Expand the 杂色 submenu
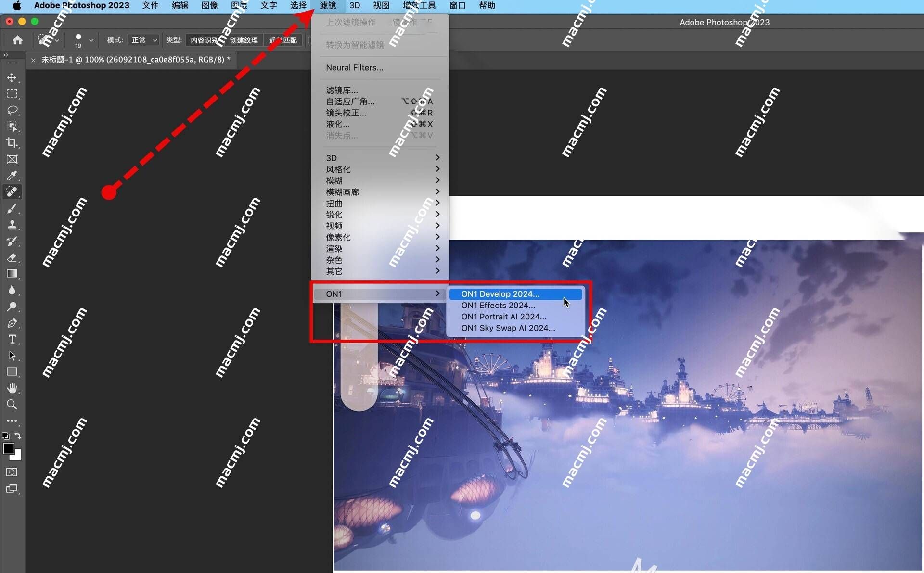This screenshot has height=573, width=924. [x=380, y=260]
